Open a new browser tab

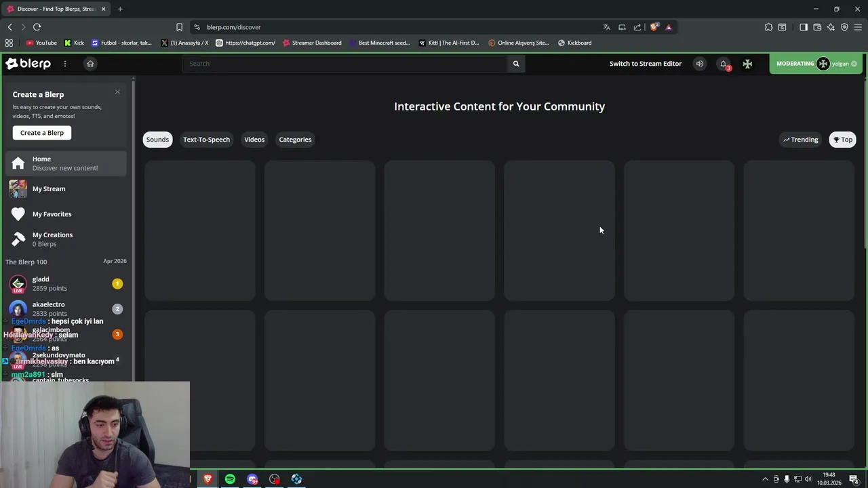120,9
